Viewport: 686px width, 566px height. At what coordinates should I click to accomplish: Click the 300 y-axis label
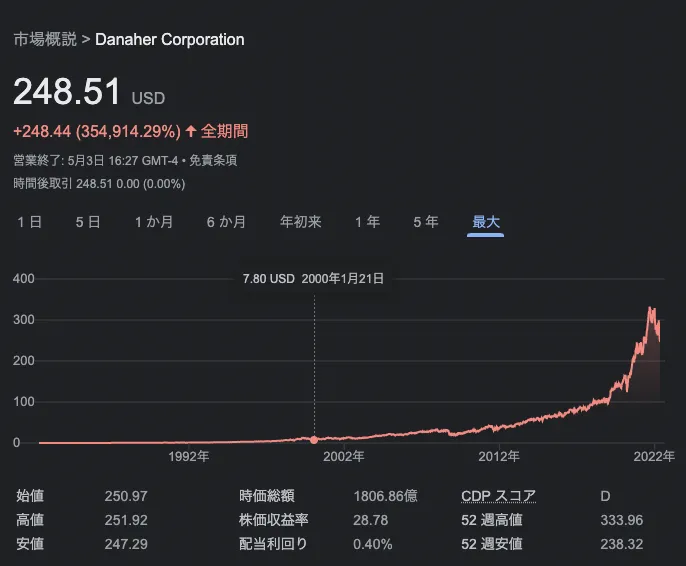(24, 320)
